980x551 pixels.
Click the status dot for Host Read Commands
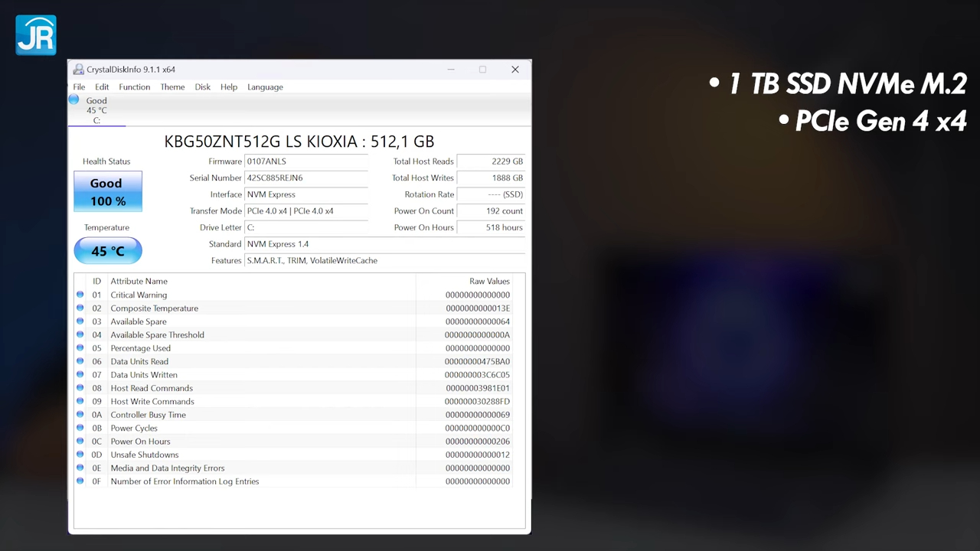[x=80, y=388]
